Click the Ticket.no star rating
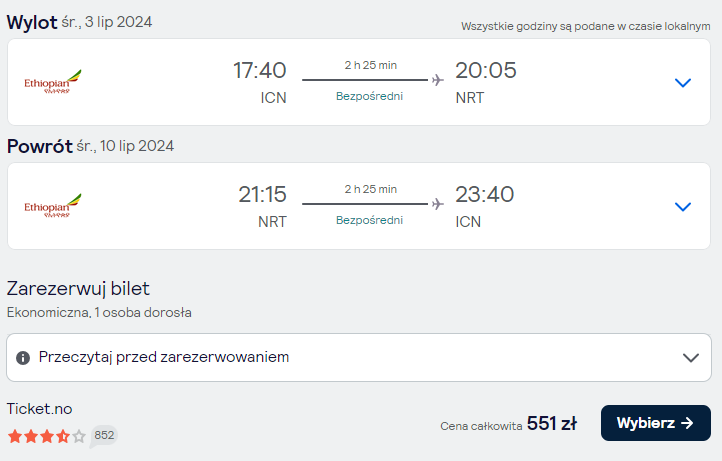The height and width of the screenshot is (461, 722). (x=47, y=436)
